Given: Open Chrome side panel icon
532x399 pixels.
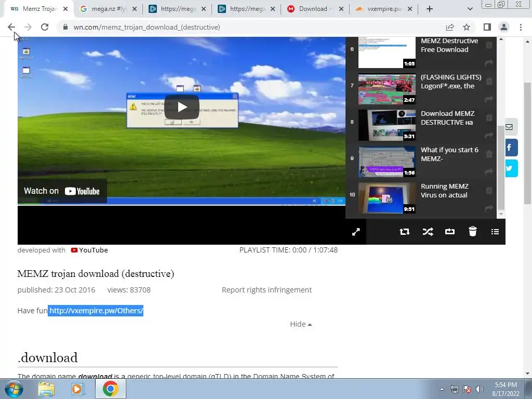Looking at the screenshot, I should [x=487, y=27].
